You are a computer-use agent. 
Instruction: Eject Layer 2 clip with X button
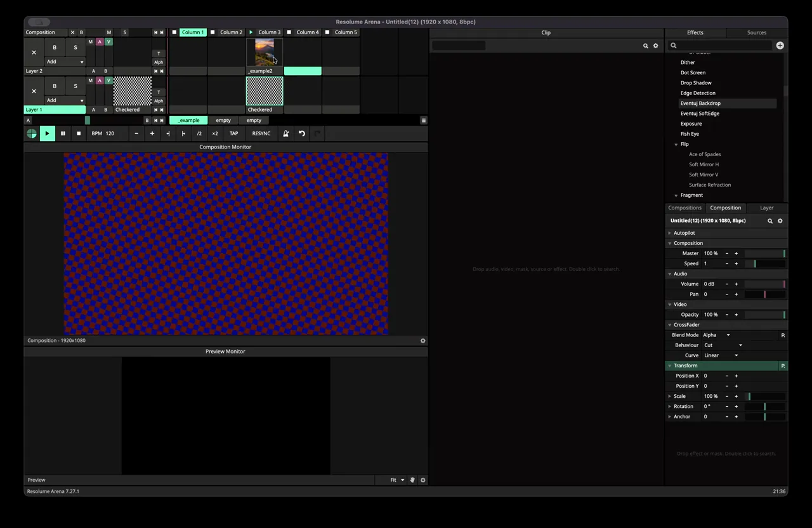(x=34, y=52)
